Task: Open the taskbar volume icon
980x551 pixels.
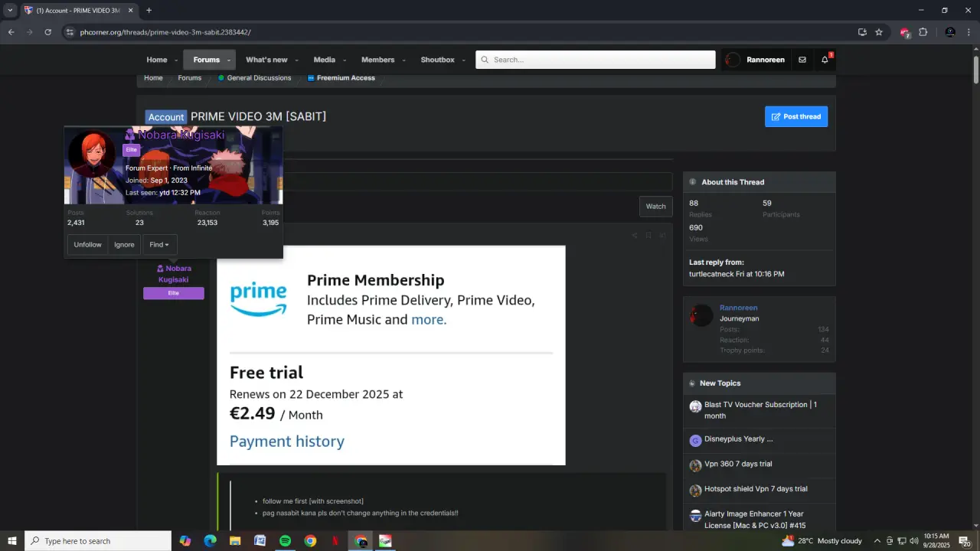Action: (x=914, y=541)
